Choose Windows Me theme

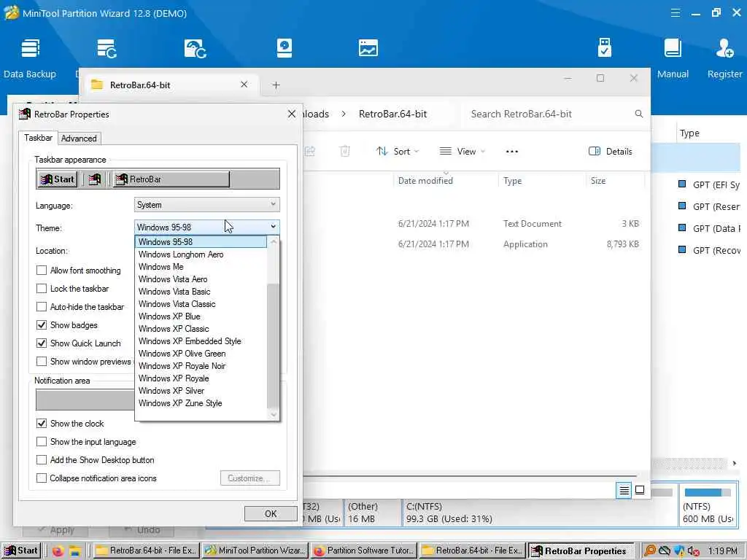tap(201, 267)
